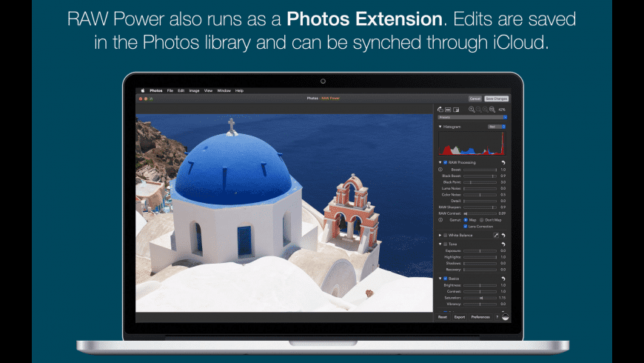Toggle the picture-in-picture preview icon

click(x=456, y=110)
